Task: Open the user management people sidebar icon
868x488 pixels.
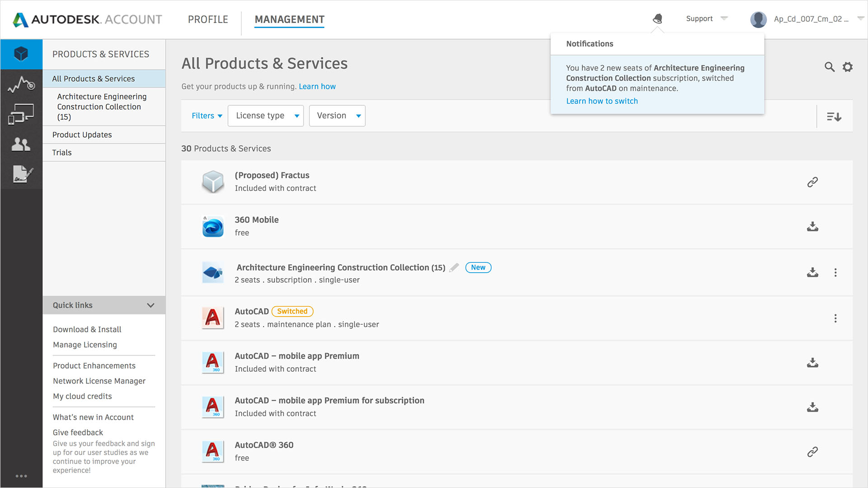Action: click(x=21, y=144)
